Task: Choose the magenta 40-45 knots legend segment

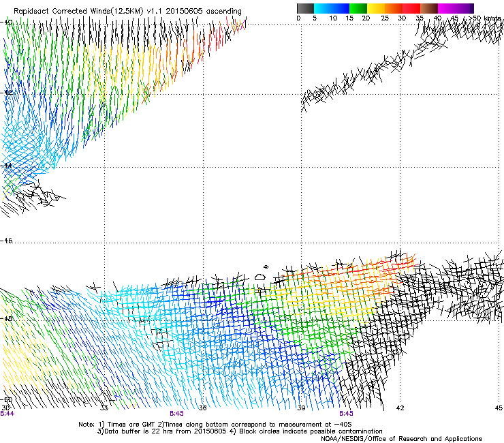Action: click(447, 8)
